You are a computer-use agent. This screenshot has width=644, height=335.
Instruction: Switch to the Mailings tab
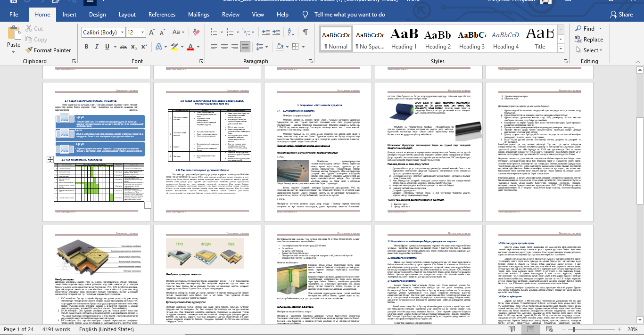[x=198, y=15]
